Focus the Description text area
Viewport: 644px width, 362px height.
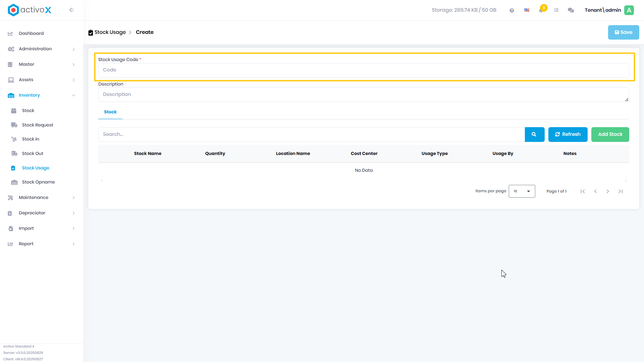[x=363, y=95]
